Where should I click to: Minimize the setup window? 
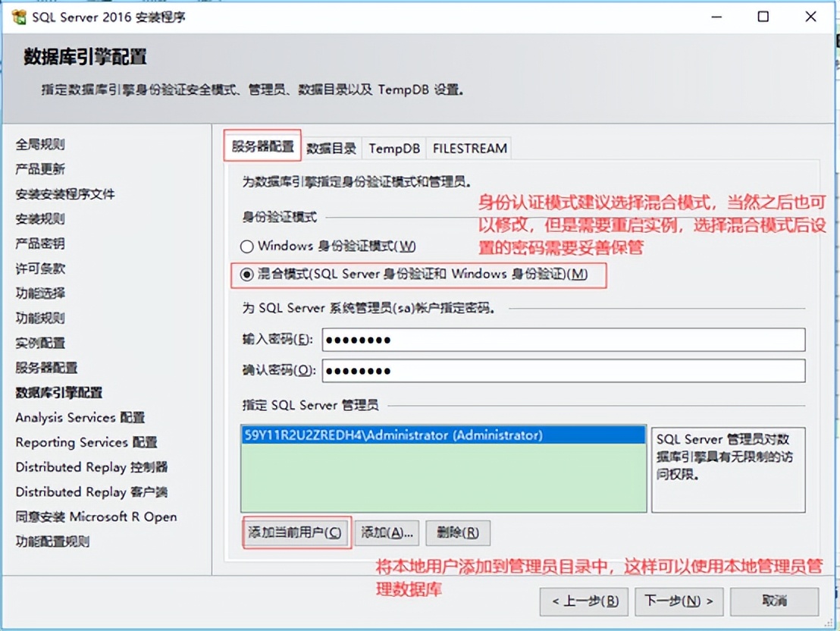tap(716, 17)
